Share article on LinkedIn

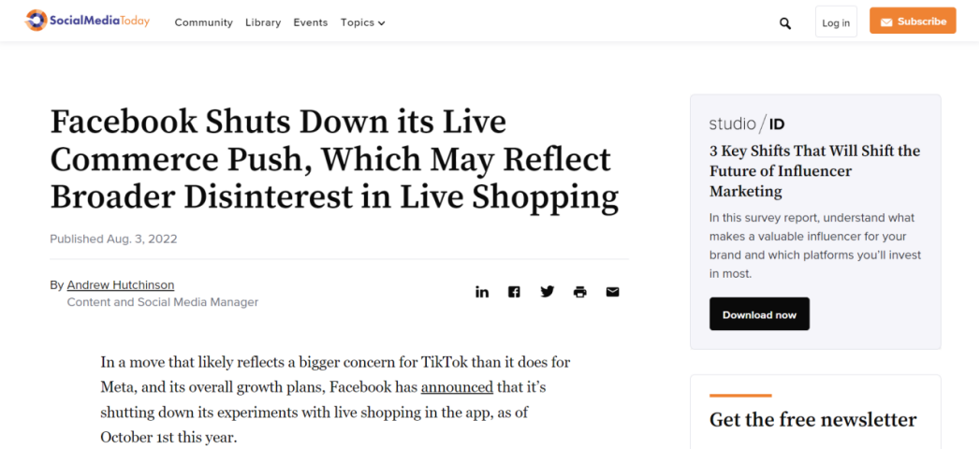click(x=482, y=292)
